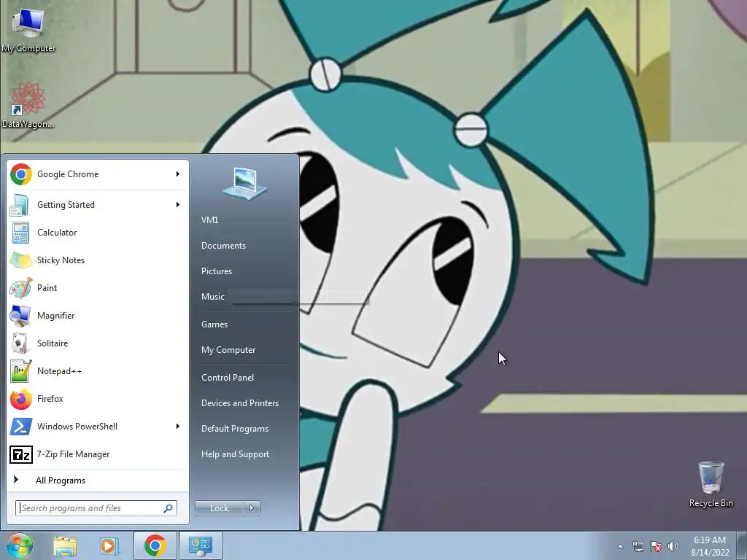Click the 7-Zip File Manager label

click(x=73, y=454)
